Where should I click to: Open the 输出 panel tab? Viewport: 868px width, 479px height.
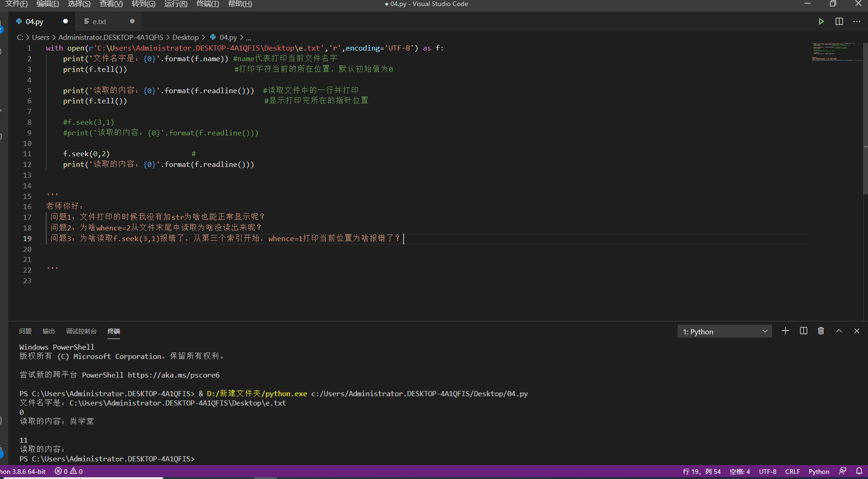(49, 331)
